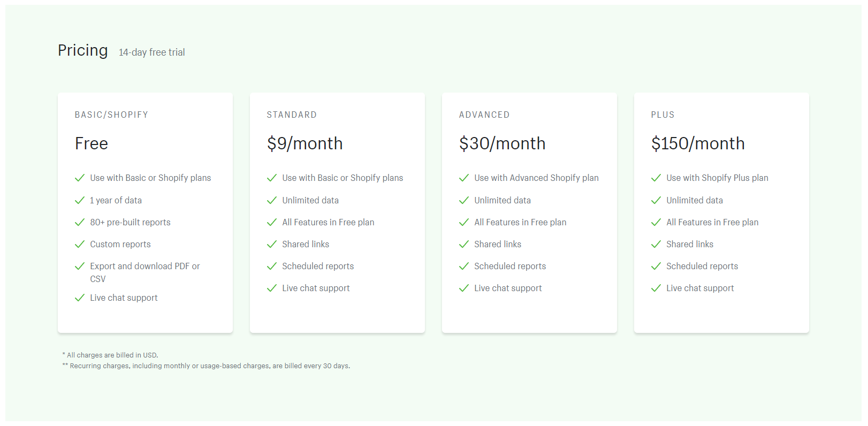Click Advanced plan 'Shared links' checkmark

(x=464, y=244)
